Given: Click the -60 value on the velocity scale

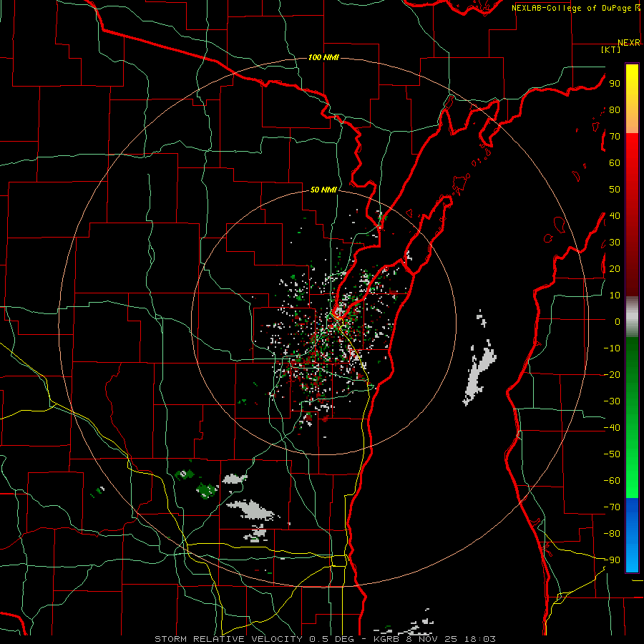Looking at the screenshot, I should (612, 481).
